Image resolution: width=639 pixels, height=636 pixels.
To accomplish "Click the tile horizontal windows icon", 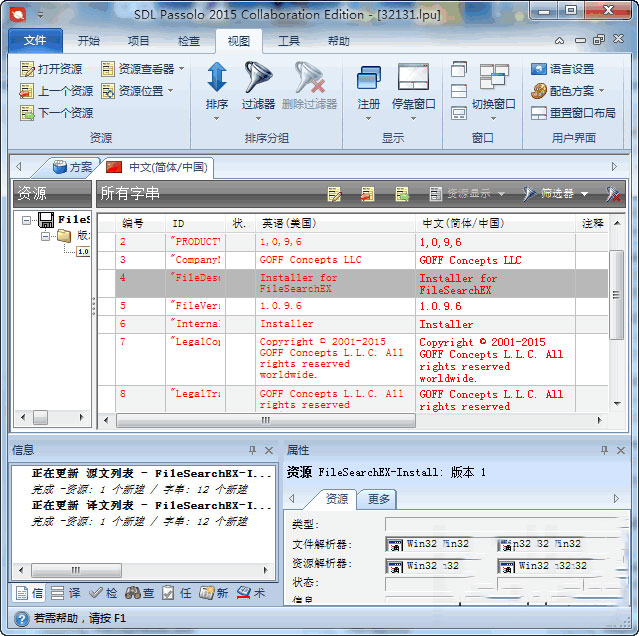I will click(459, 91).
